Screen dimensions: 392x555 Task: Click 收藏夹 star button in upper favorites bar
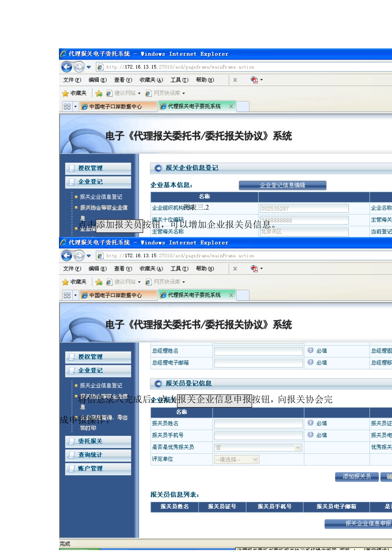(74, 93)
